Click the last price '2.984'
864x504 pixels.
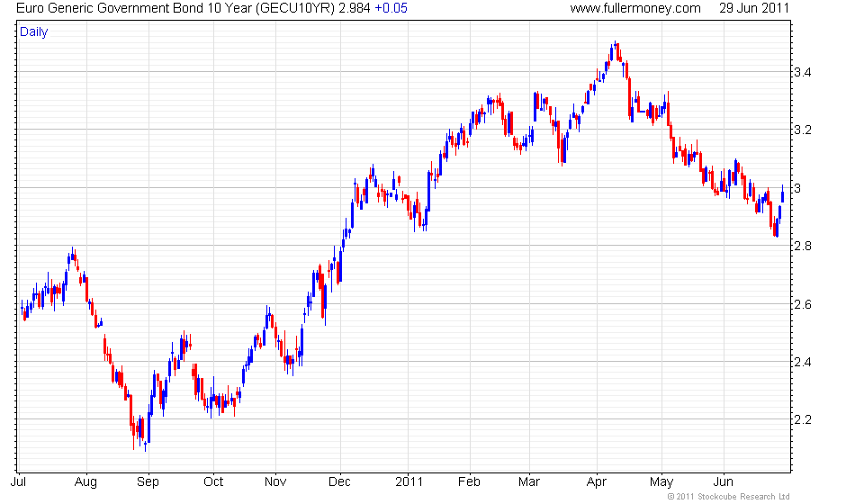pos(355,8)
